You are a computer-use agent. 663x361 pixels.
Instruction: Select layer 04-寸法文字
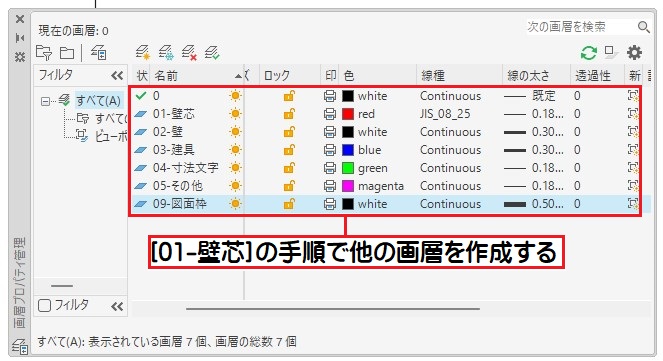[x=186, y=168]
